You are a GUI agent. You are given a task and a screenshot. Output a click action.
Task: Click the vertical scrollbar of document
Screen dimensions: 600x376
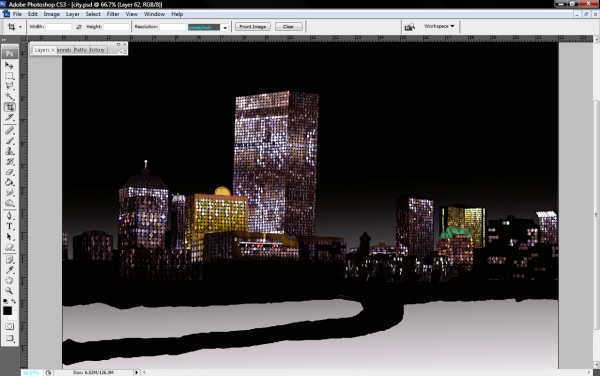coord(597,214)
